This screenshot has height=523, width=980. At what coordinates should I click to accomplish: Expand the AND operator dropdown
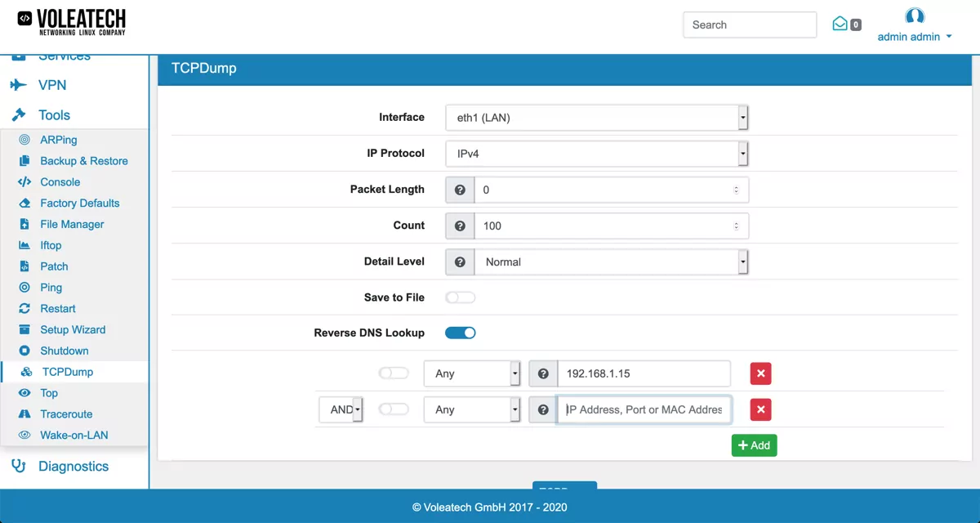341,409
